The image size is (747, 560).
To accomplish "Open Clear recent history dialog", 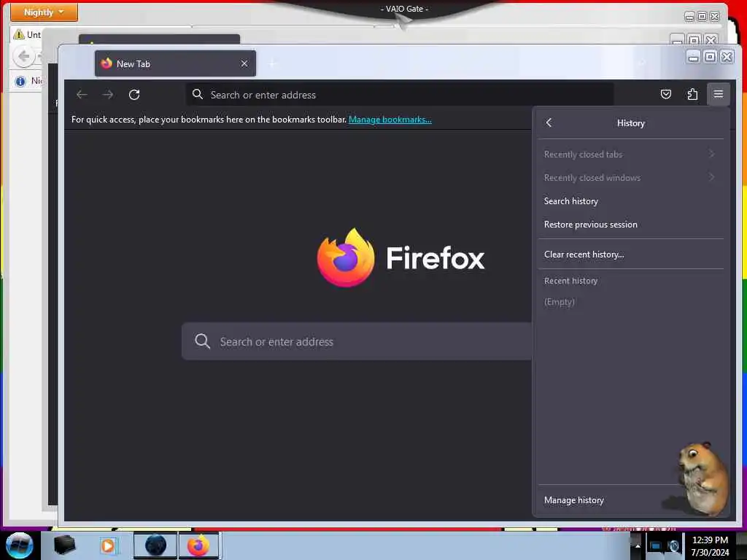I will pos(630,254).
